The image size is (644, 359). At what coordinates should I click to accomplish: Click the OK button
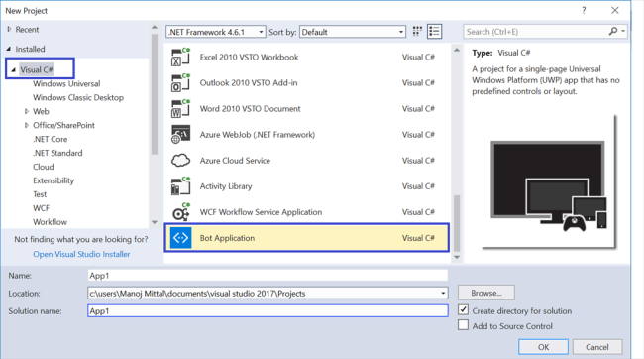point(543,347)
